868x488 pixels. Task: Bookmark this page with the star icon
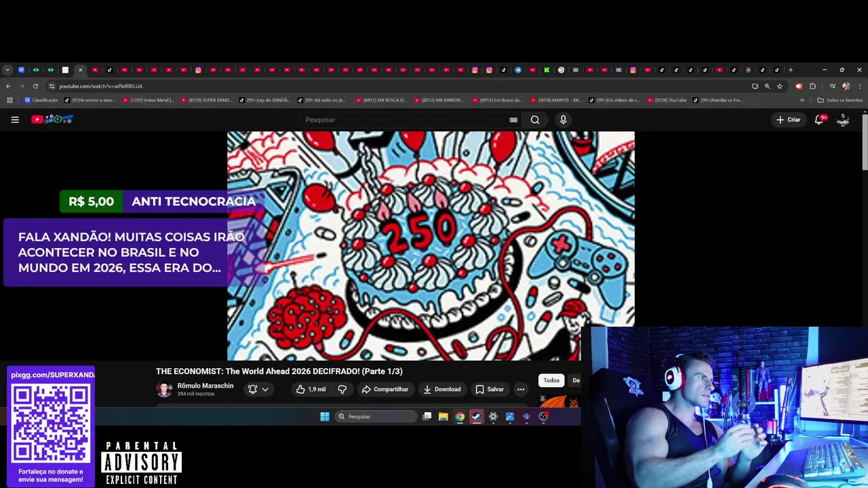[780, 86]
